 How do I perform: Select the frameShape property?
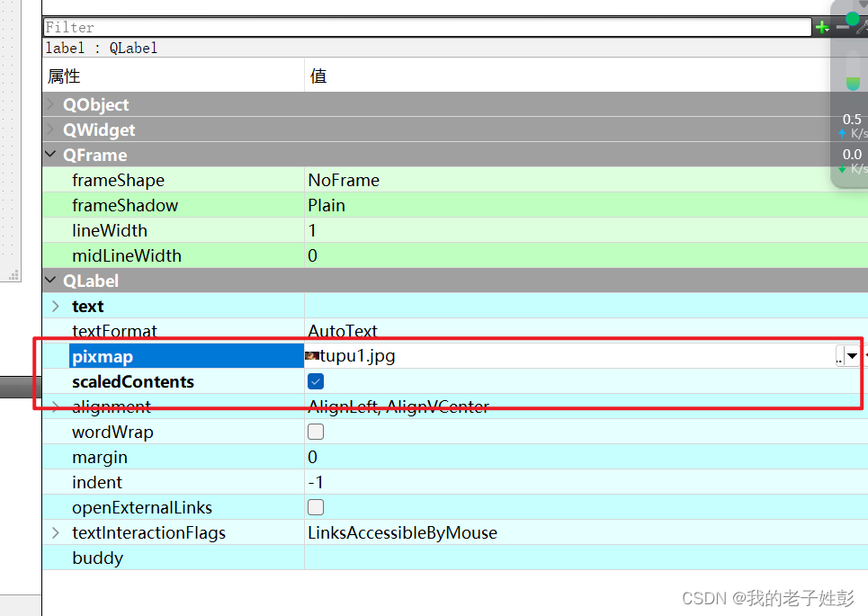pos(118,181)
